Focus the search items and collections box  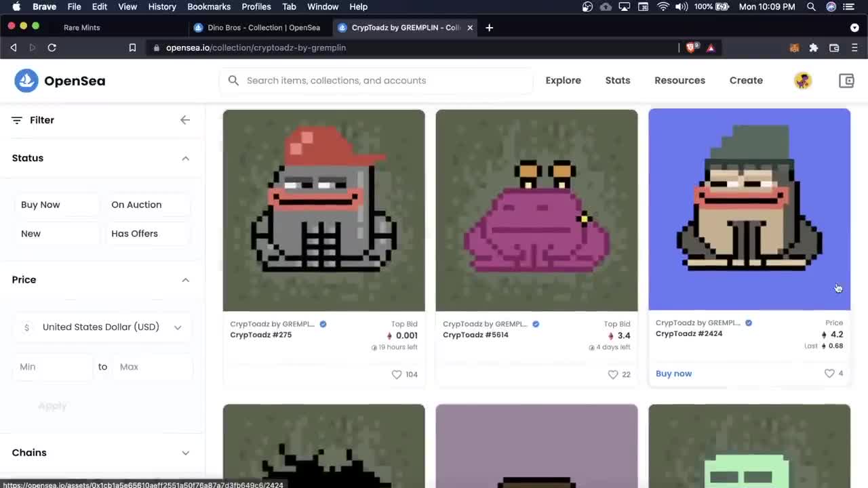[x=376, y=81]
